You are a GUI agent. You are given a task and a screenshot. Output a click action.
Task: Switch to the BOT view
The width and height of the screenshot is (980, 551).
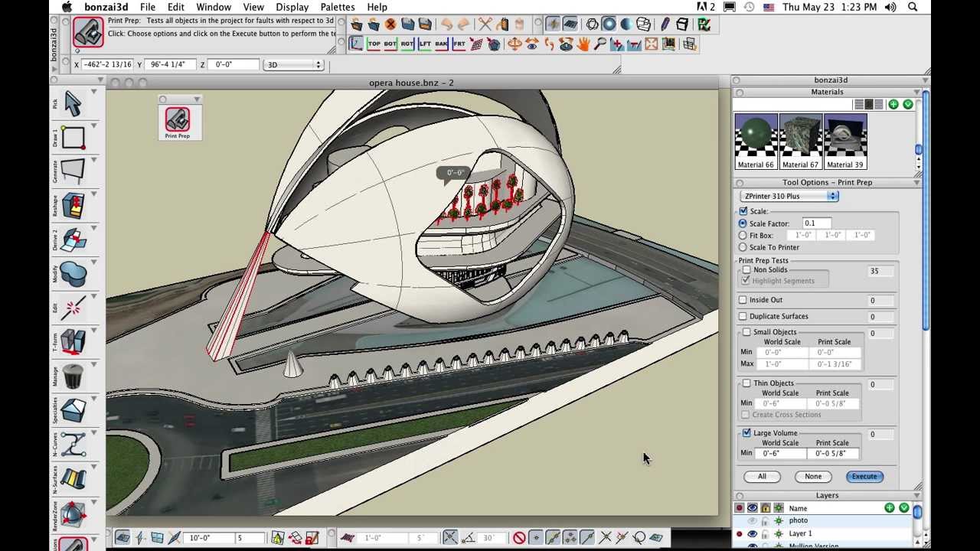pyautogui.click(x=390, y=44)
